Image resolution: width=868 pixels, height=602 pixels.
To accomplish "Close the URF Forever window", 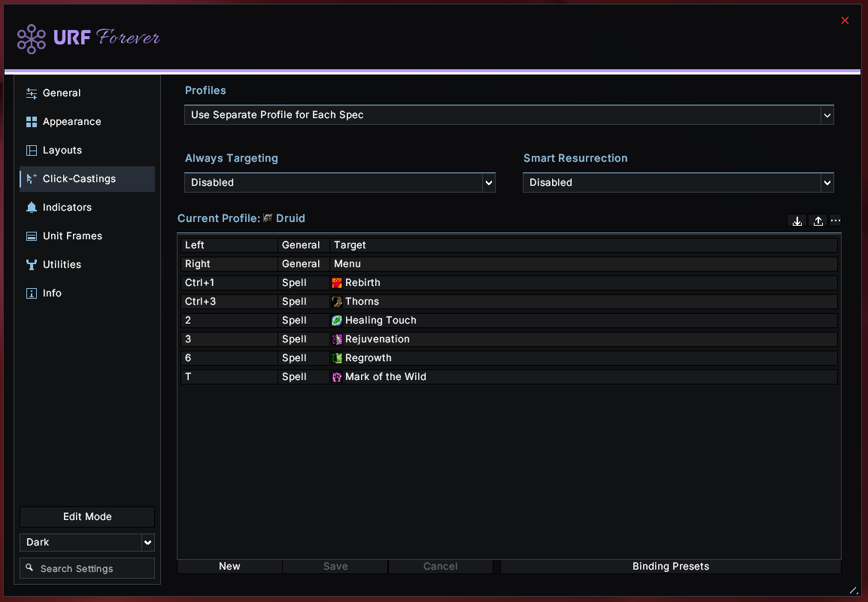I will (845, 20).
